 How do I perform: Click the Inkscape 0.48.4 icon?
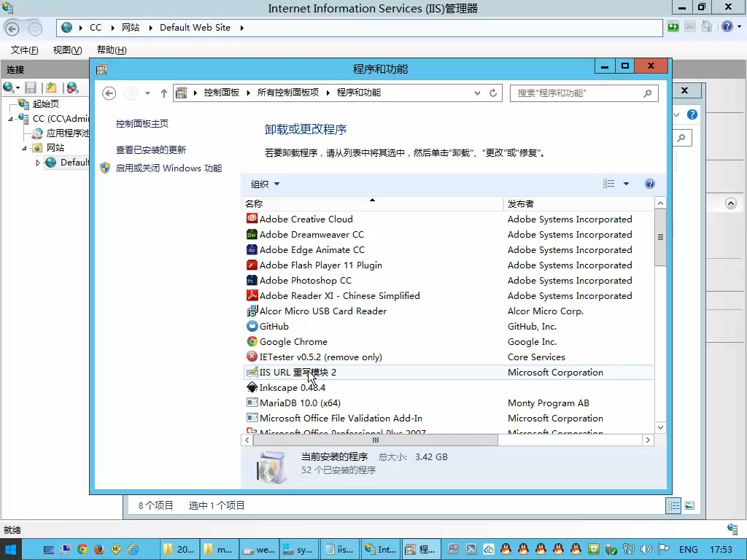(x=252, y=387)
